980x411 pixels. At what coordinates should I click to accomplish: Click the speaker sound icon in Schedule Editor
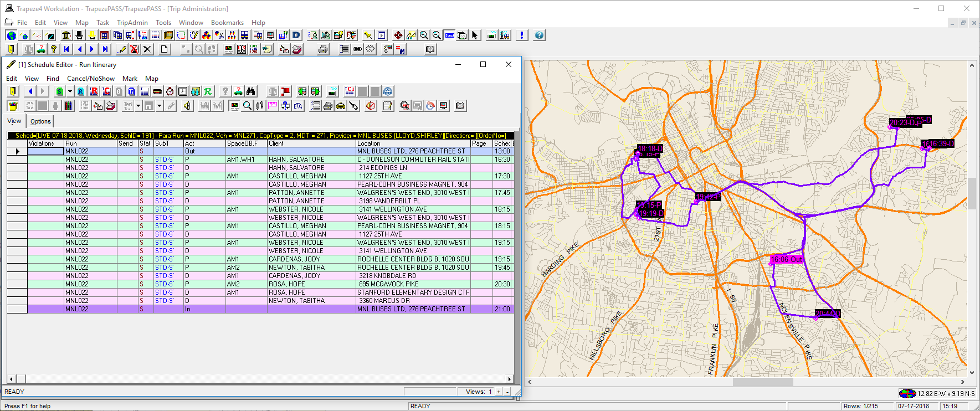point(187,106)
